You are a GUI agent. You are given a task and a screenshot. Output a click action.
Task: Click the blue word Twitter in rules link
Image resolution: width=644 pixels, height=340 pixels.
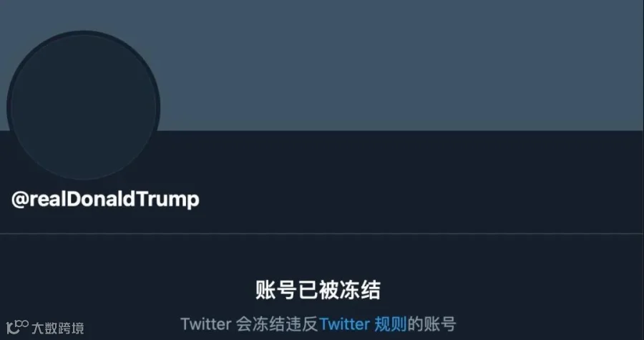(345, 324)
